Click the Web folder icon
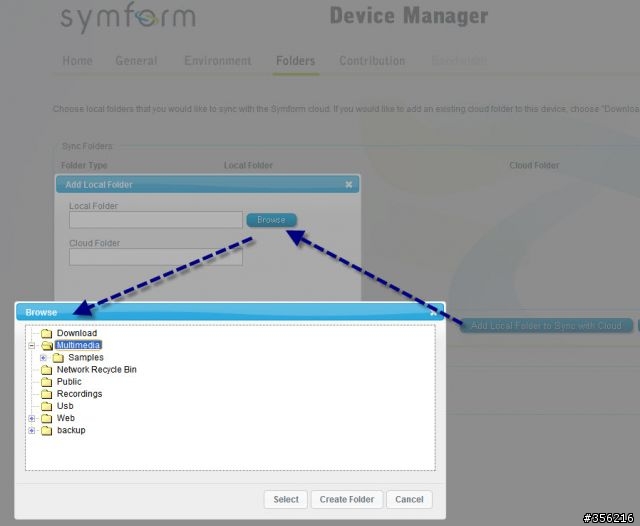This screenshot has height=526, width=640. (47, 418)
